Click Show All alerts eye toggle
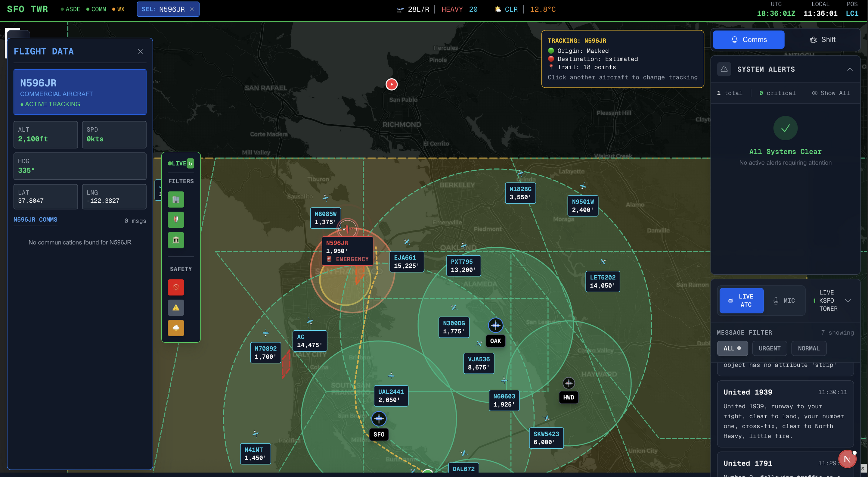Image resolution: width=868 pixels, height=477 pixels. coord(831,93)
